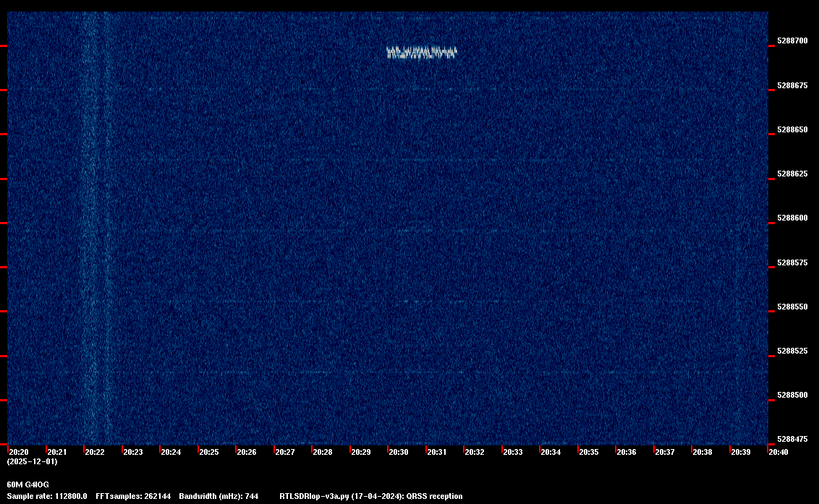Select the 20:36 time label
Viewport: 819px width, 504px height.
pos(627,452)
